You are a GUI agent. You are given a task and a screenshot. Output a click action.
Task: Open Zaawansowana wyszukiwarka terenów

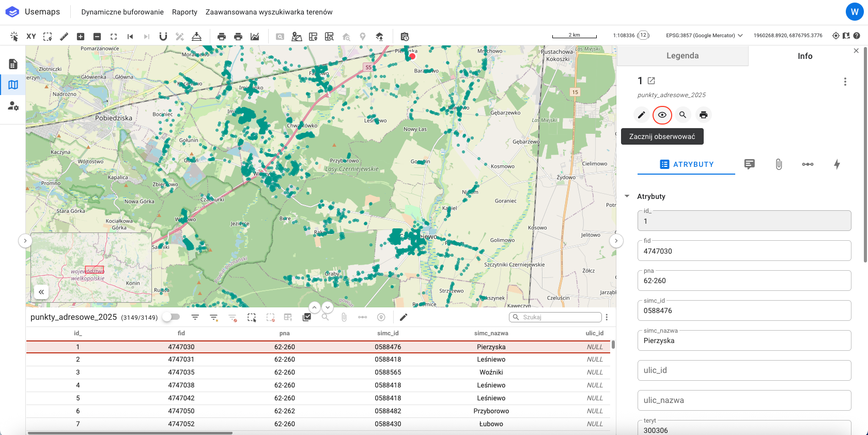[269, 12]
